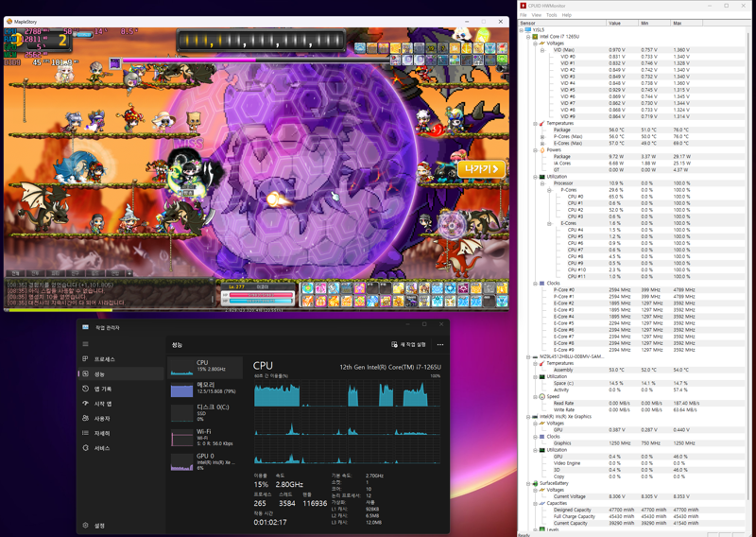Screen dimensions: 756x537
Task: Select the Memory (메모리) performance entry
Action: tap(205, 390)
